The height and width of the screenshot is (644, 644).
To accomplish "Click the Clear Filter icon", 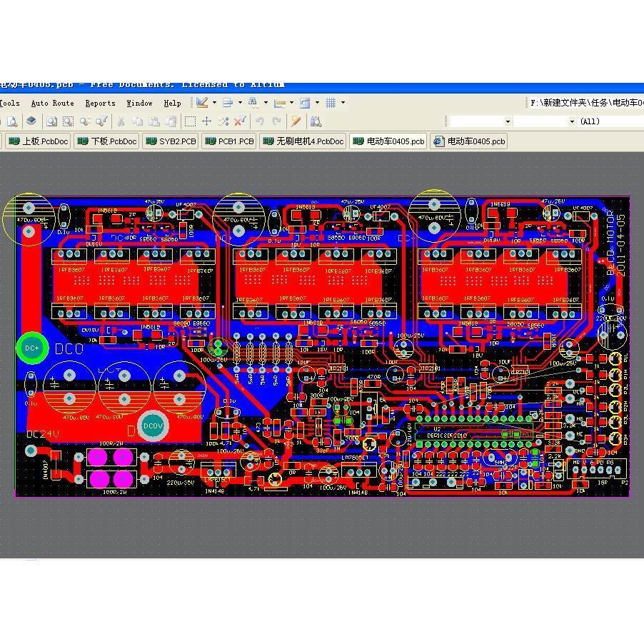I will point(241,121).
